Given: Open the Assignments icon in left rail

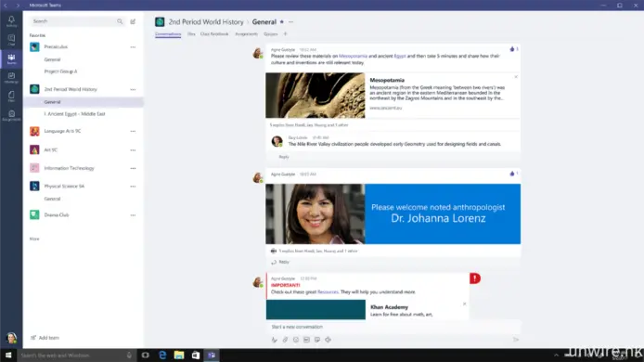Looking at the screenshot, I should pos(11,115).
